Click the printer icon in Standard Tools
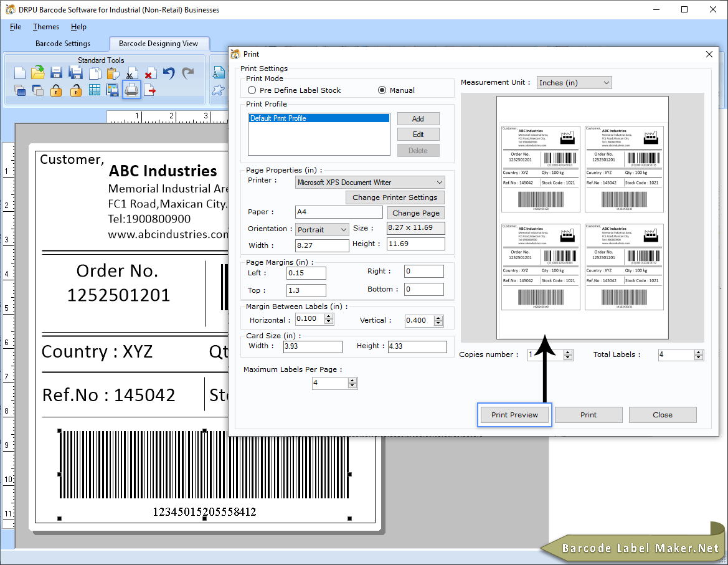Viewport: 728px width, 565px height. pyautogui.click(x=131, y=90)
